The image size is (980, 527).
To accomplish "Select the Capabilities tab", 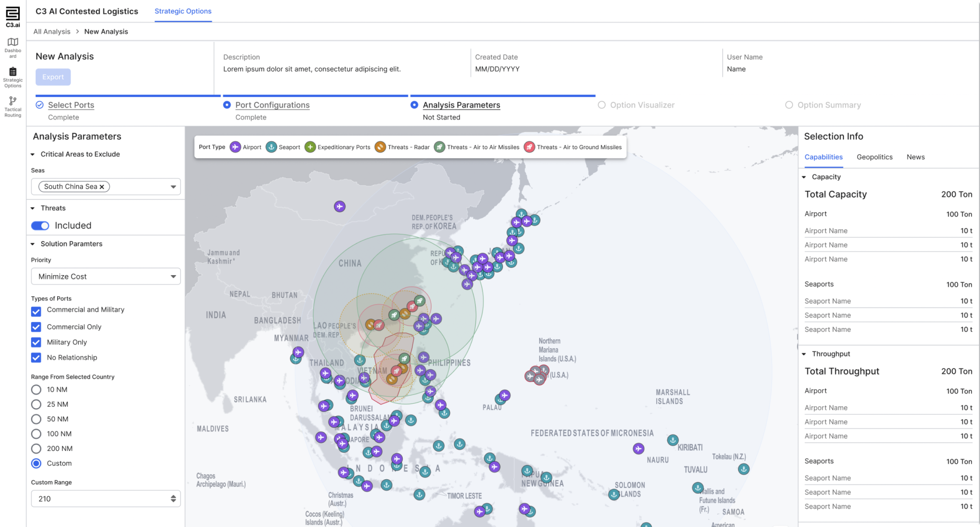I will pos(824,157).
